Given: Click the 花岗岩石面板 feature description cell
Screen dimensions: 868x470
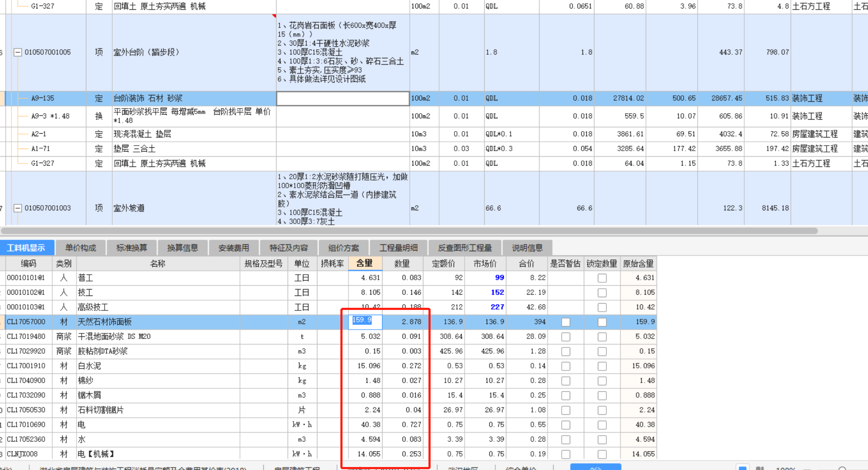Looking at the screenshot, I should click(343, 52).
